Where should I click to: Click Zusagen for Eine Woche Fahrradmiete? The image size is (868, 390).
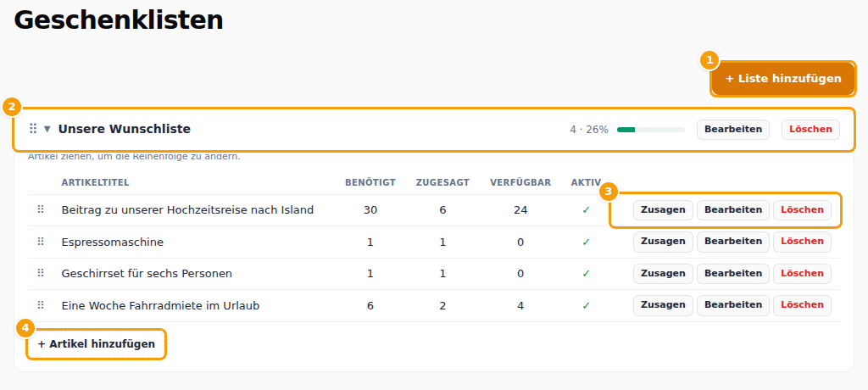pyautogui.click(x=663, y=305)
